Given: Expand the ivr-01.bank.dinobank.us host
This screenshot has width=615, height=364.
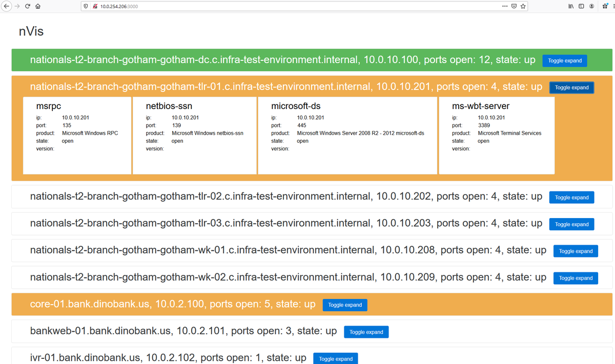Looking at the screenshot, I should [336, 358].
